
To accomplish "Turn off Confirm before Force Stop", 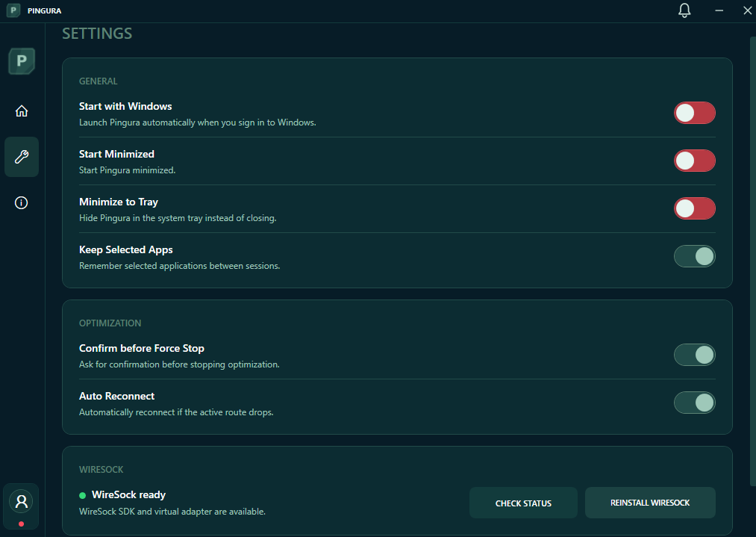I will click(694, 355).
